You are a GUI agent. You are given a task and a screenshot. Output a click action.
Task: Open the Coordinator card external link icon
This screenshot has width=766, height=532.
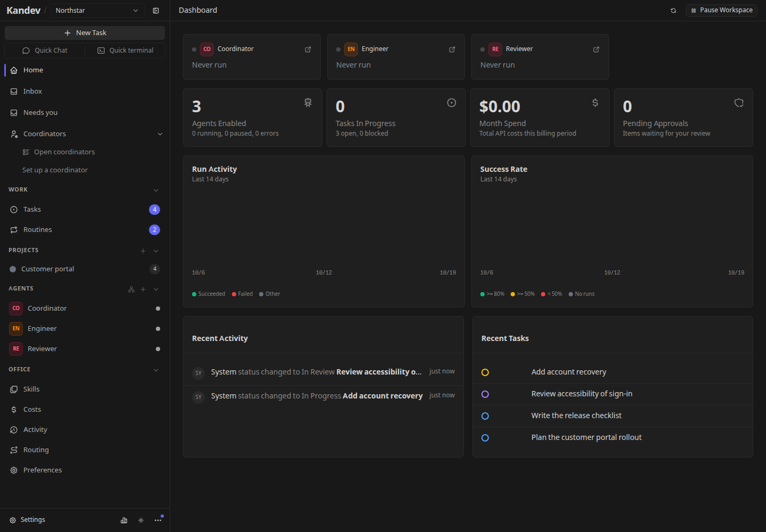coord(308,49)
